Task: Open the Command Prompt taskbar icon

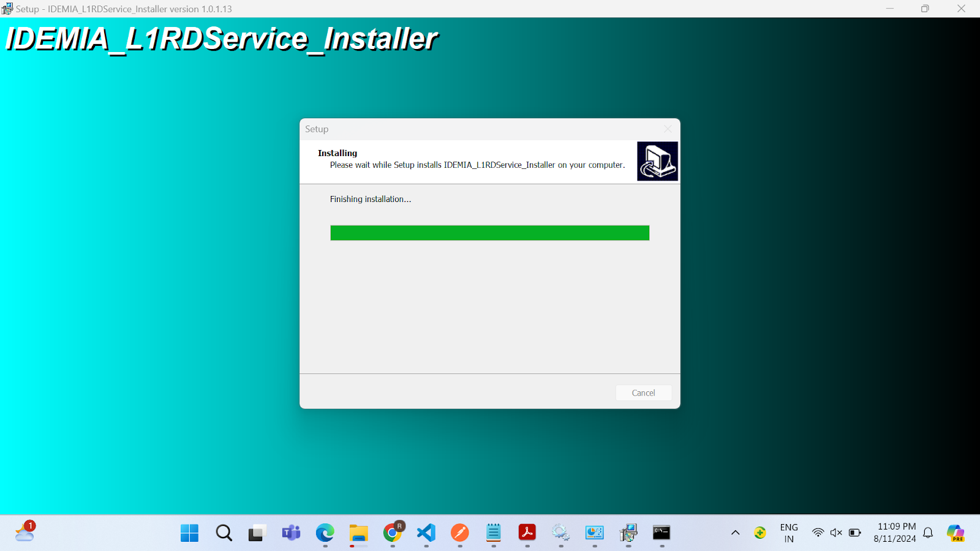Action: tap(661, 533)
